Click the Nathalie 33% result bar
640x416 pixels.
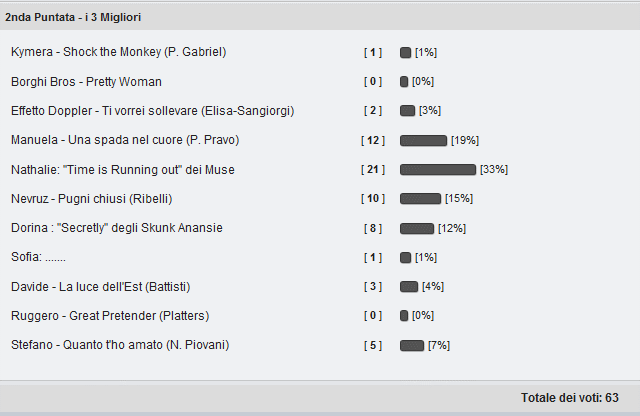click(438, 169)
